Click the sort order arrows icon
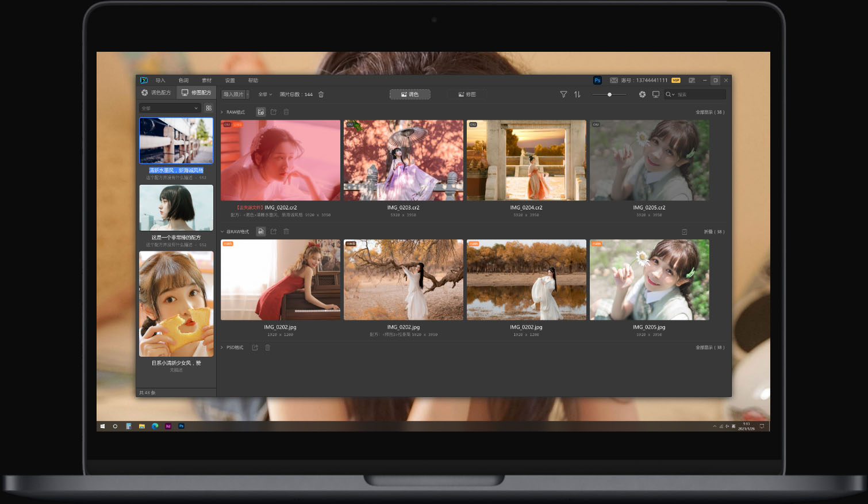Image resolution: width=868 pixels, height=504 pixels. 577,94
